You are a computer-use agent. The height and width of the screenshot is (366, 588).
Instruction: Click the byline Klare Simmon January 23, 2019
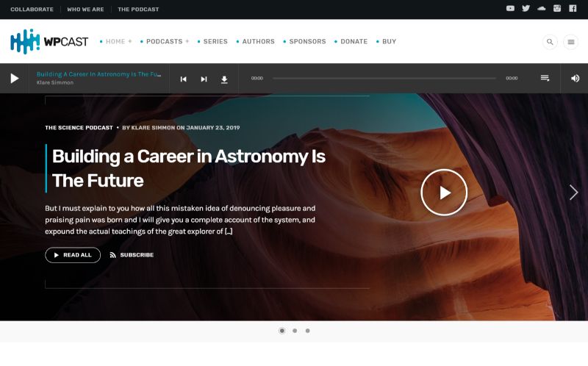click(181, 127)
